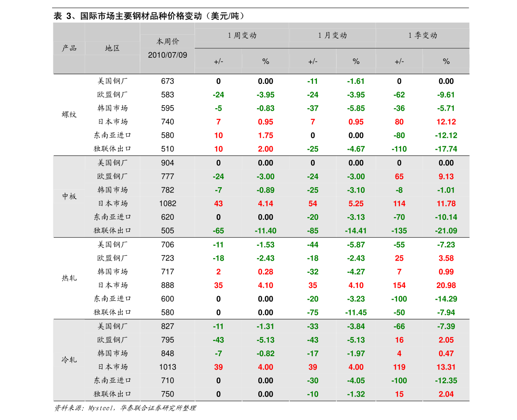The image size is (517, 420).
Task: Click '日本市场' in the 中板 section
Action: pos(112,204)
